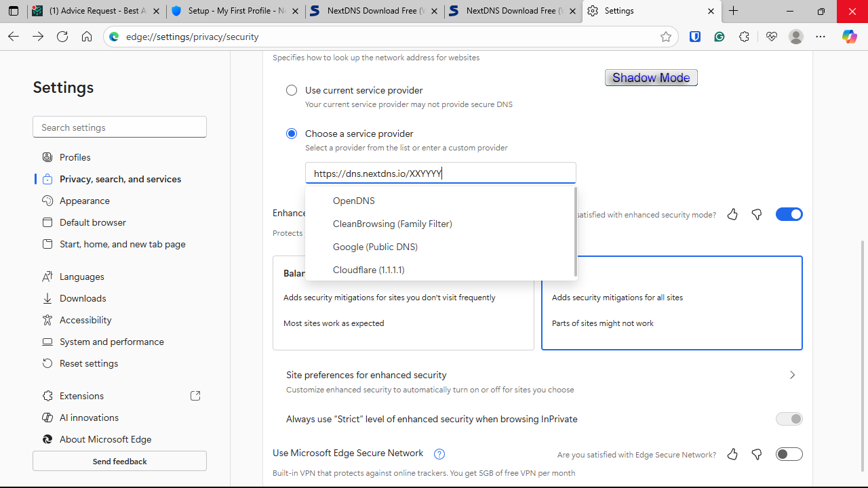The width and height of the screenshot is (868, 488).
Task: Open Edge Secure Network help info icon
Action: 439,454
